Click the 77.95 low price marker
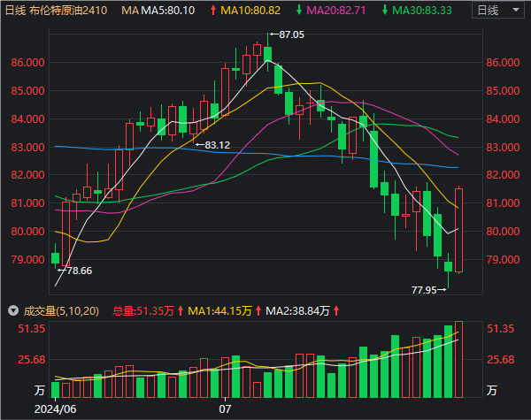This screenshot has height=420, width=531. 424,290
